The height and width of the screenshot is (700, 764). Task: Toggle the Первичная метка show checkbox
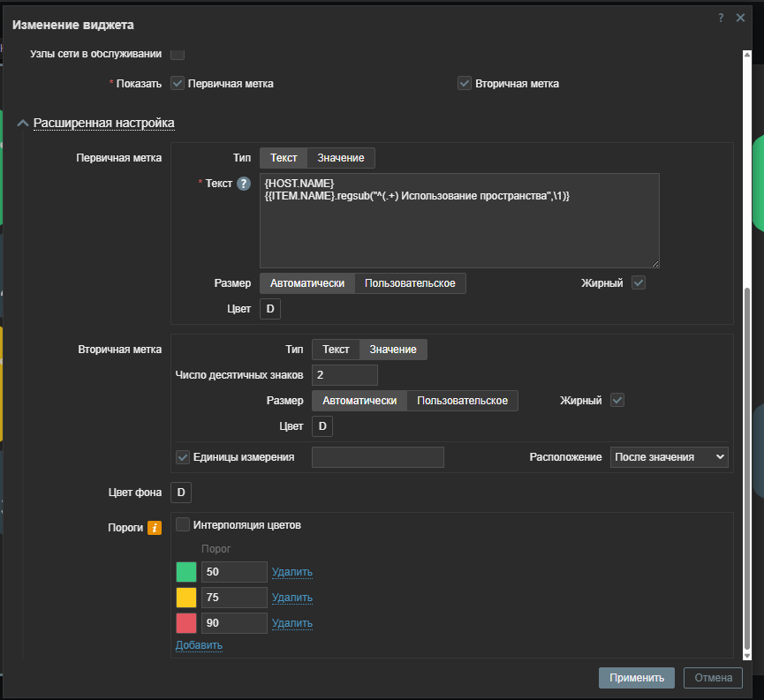(178, 83)
